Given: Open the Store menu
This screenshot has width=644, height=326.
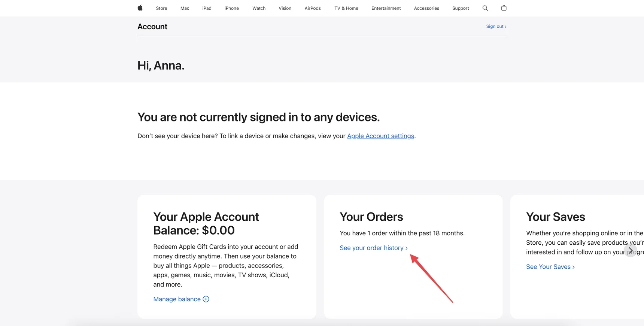Looking at the screenshot, I should point(161,8).
